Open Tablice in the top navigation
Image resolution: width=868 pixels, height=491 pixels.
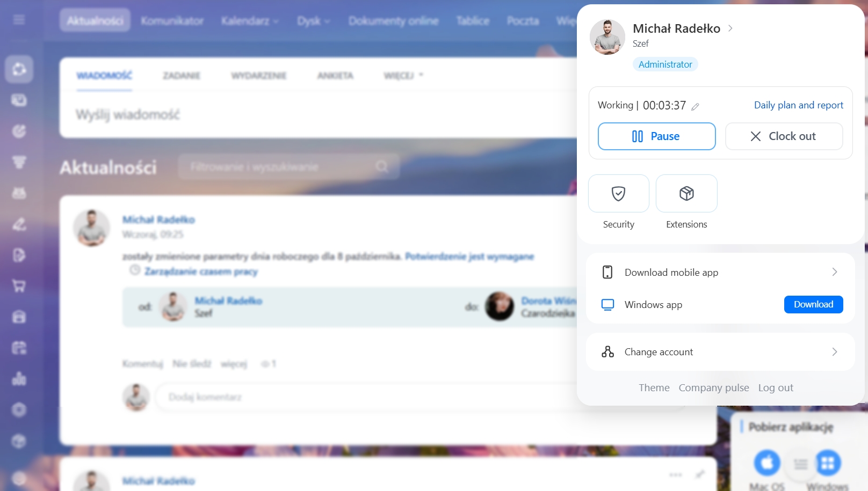tap(473, 21)
